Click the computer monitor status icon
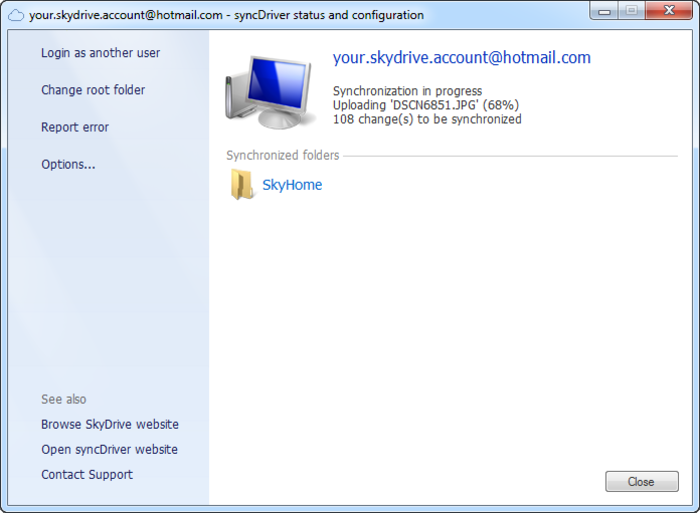 [269, 92]
